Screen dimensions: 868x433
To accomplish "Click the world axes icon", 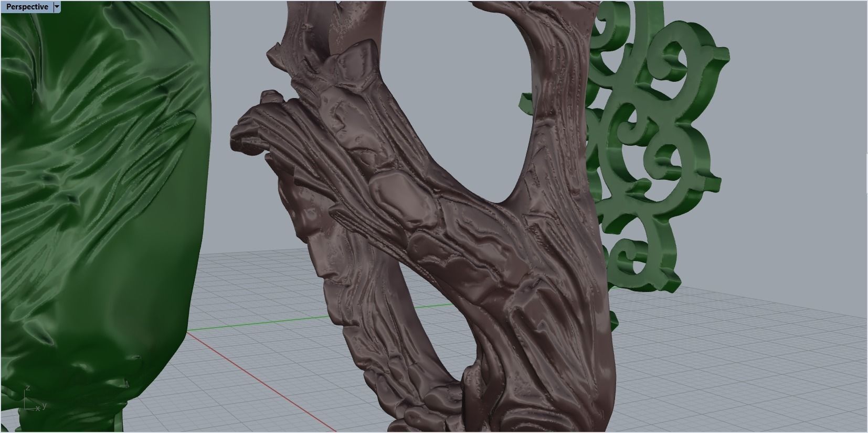I will coord(35,399).
